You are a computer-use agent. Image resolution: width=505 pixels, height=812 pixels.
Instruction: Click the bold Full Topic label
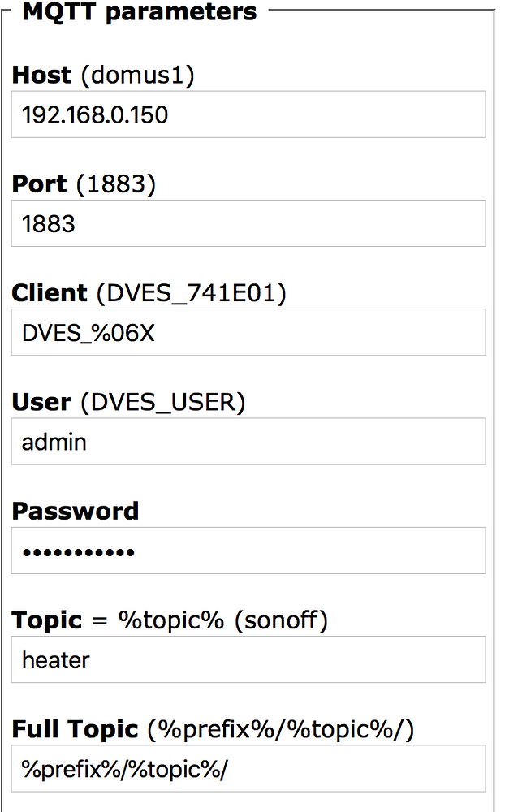point(76,729)
